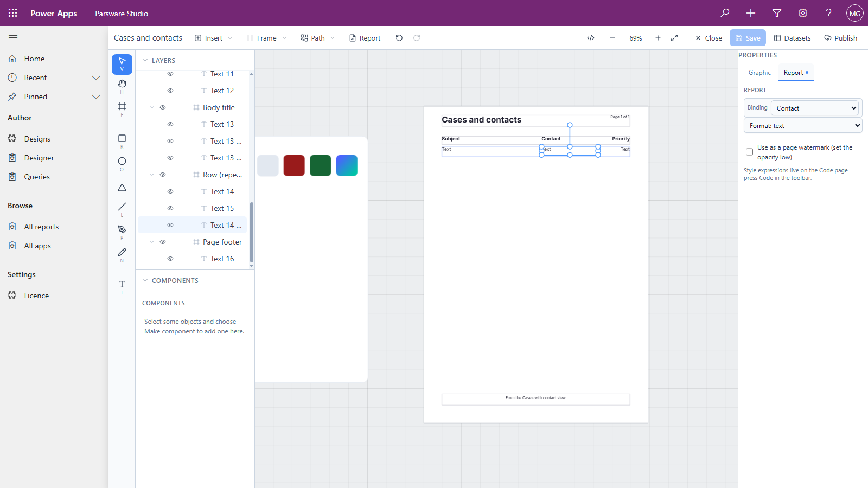Select the Text 16 layer row
Image resolution: width=868 pixels, height=488 pixels.
tap(193, 259)
